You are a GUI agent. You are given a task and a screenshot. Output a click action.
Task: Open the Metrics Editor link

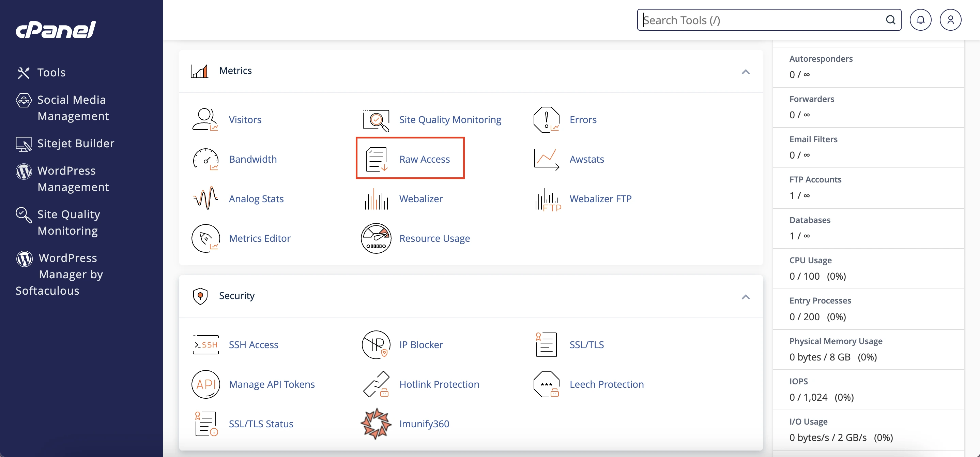(260, 238)
